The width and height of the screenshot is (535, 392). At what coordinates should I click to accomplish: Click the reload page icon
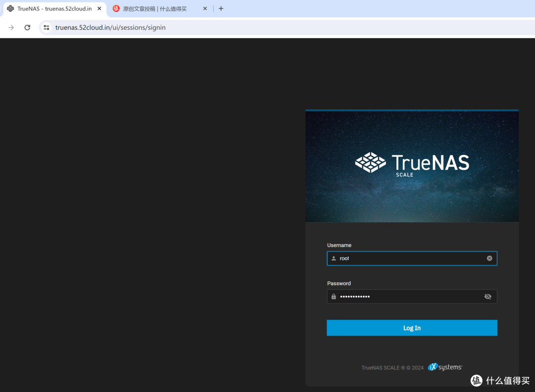point(27,27)
